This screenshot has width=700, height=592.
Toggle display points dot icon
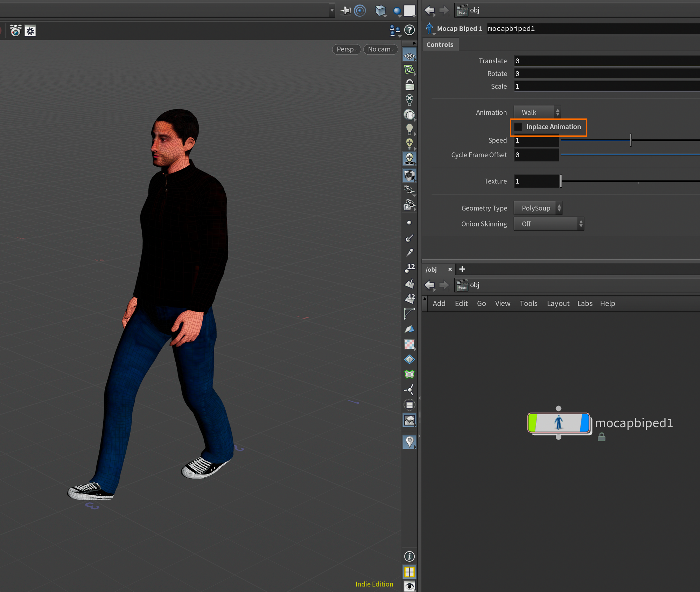click(x=409, y=223)
